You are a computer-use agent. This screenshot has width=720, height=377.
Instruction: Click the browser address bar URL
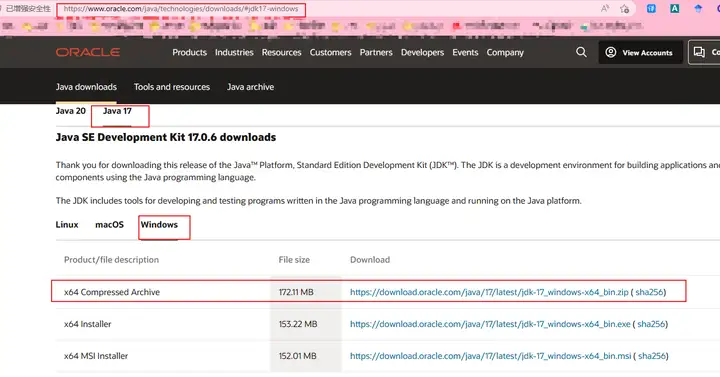tap(181, 9)
